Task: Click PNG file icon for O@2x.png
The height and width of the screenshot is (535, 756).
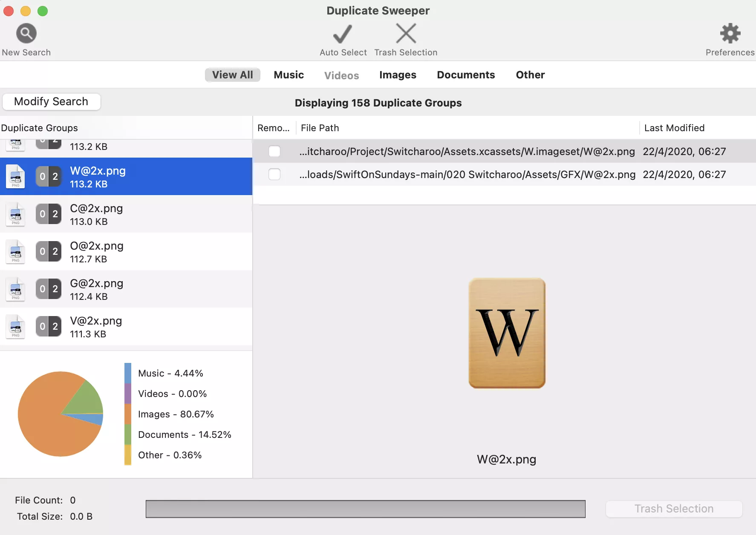Action: (x=16, y=252)
